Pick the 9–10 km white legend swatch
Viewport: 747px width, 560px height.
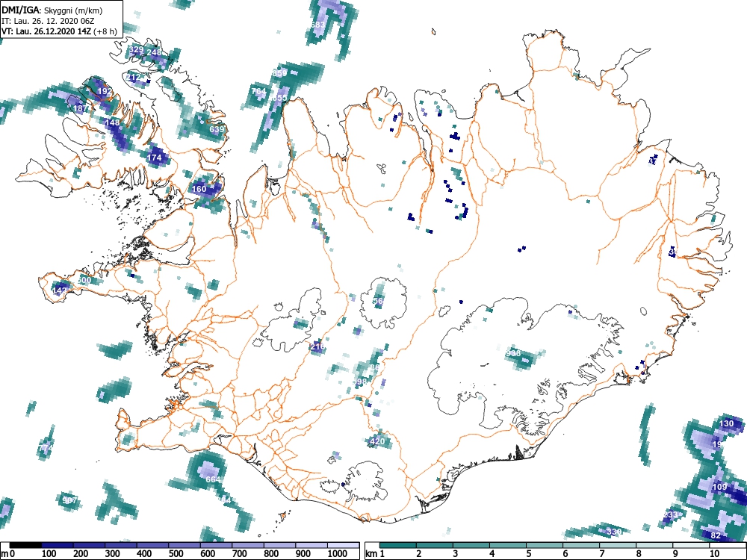(691, 545)
